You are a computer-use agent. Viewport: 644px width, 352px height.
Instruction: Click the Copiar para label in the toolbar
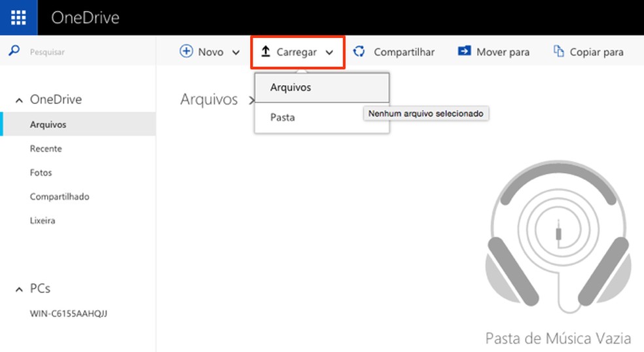click(x=596, y=52)
